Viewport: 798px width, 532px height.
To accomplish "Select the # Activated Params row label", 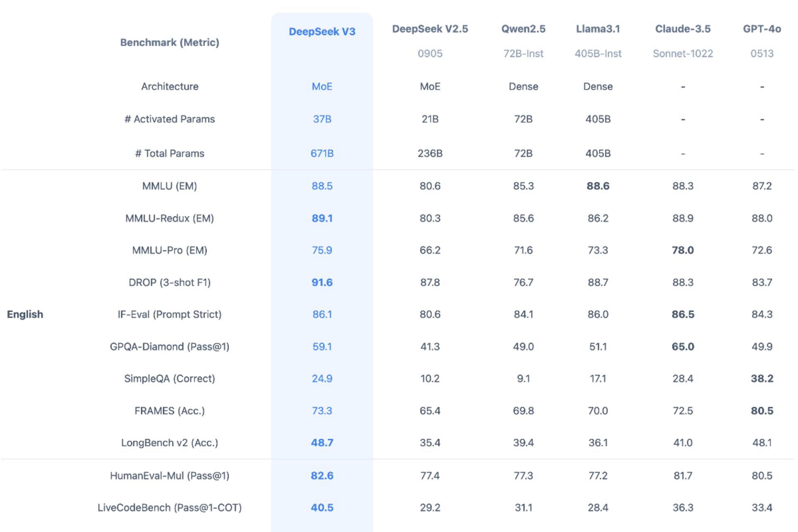I will click(x=170, y=119).
